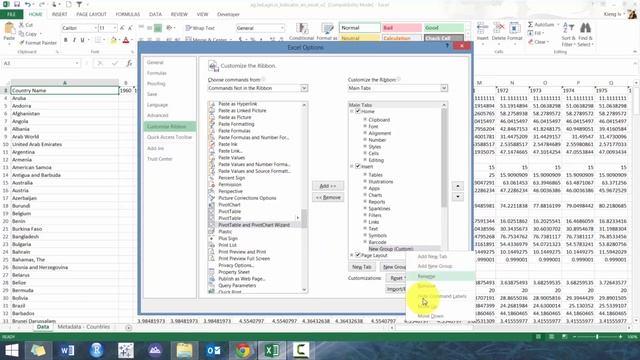Open Conditional Formatting in ribbon
640x360 pixels.
tap(302, 31)
